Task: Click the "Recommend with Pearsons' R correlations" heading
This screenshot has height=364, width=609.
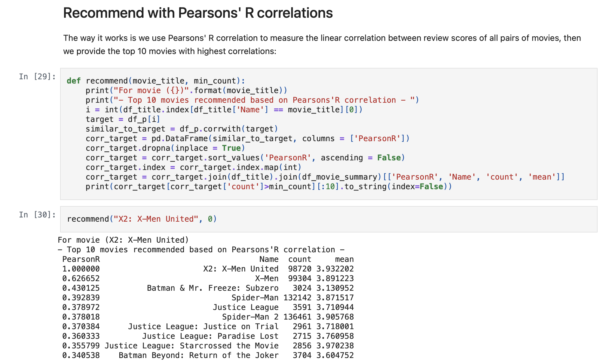Action: 198,13
